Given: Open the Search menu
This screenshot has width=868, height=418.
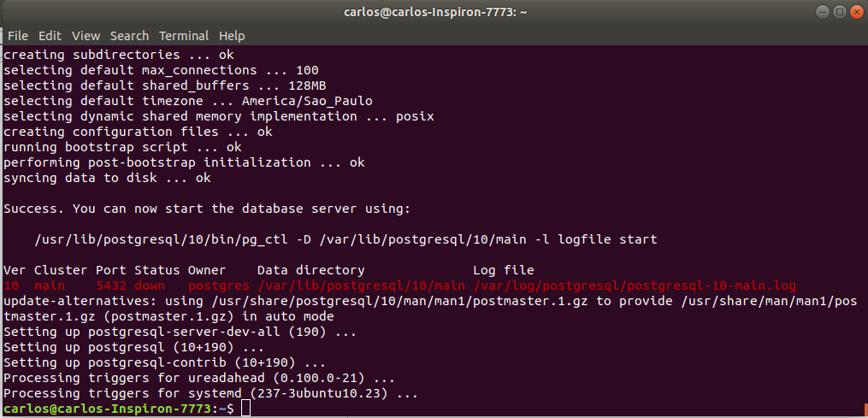Looking at the screenshot, I should [129, 36].
